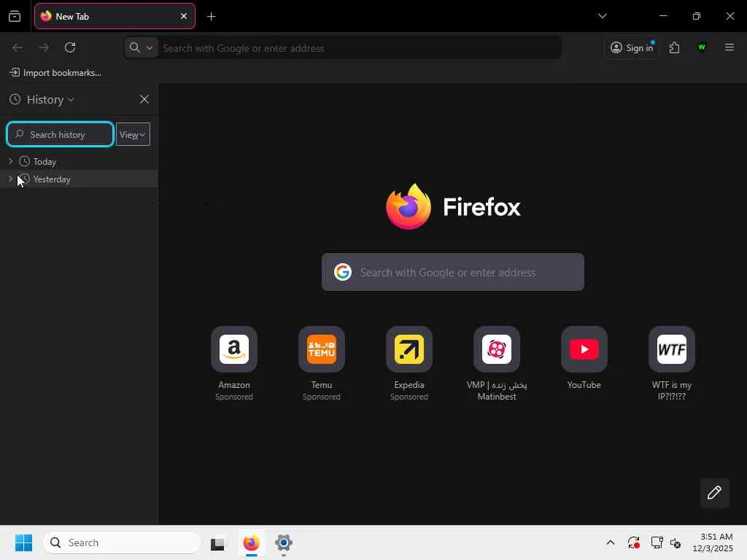Click the magnifier icon in address bar
This screenshot has width=747, height=560.
135,47
